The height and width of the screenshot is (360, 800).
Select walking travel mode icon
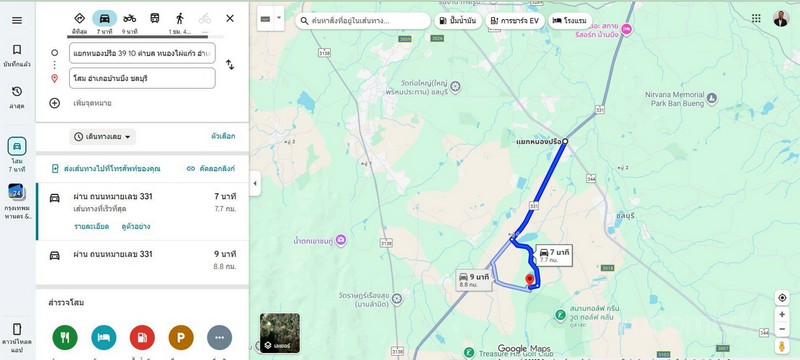[x=180, y=18]
